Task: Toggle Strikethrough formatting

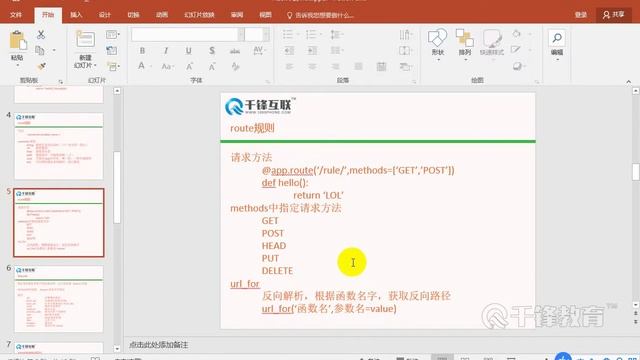Action: pos(235,51)
